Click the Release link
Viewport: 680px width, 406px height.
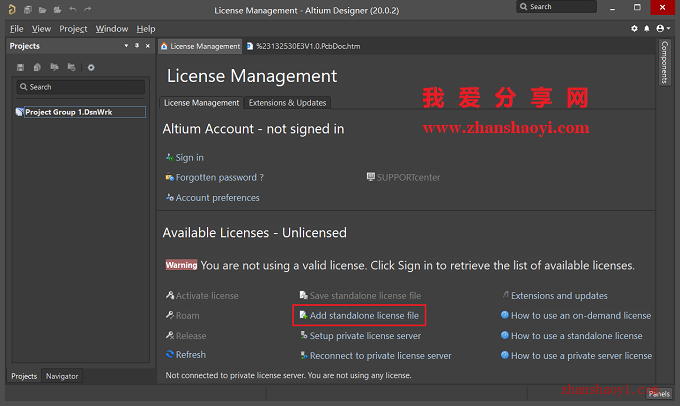[x=191, y=336]
